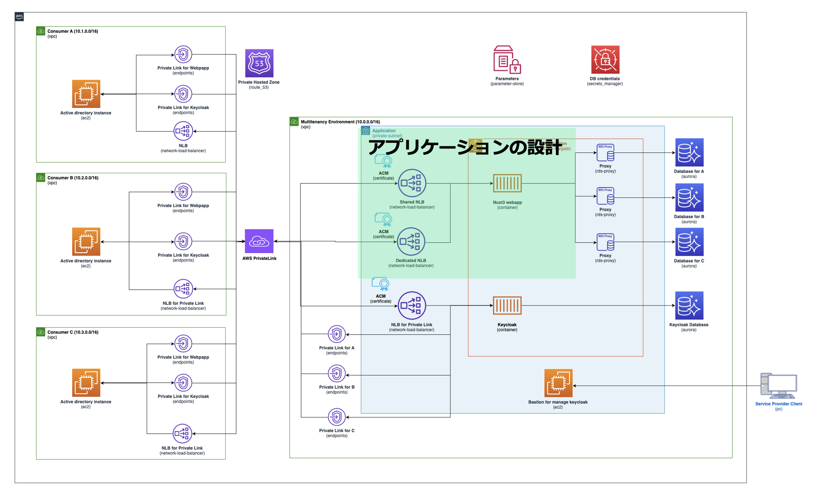Image resolution: width=836 pixels, height=504 pixels.
Task: Select the Keycloak container icon
Action: tap(507, 305)
